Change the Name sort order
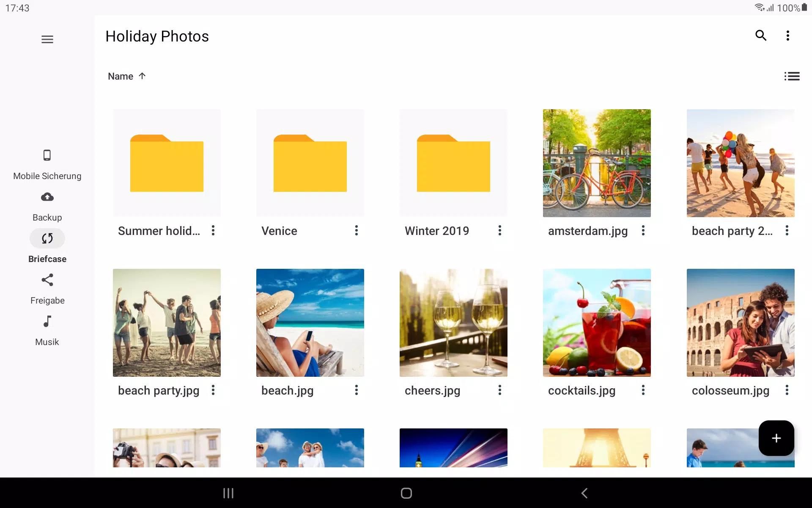The image size is (812, 508). click(x=127, y=76)
